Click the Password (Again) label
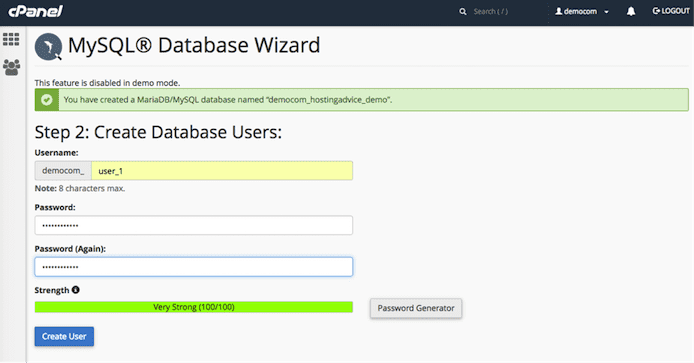 point(70,249)
